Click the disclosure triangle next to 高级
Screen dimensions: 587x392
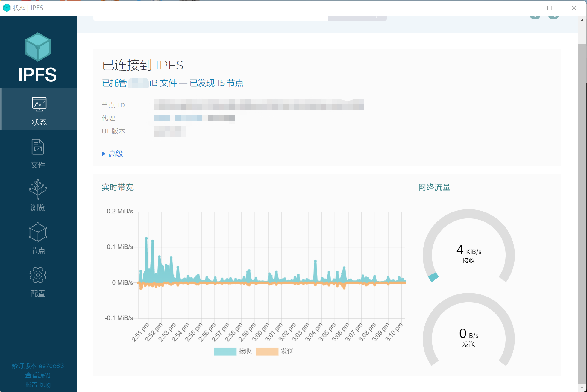point(103,154)
